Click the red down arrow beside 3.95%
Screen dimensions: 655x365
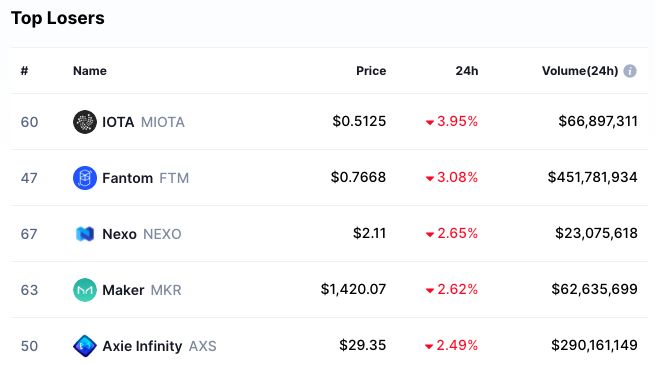[x=429, y=122]
